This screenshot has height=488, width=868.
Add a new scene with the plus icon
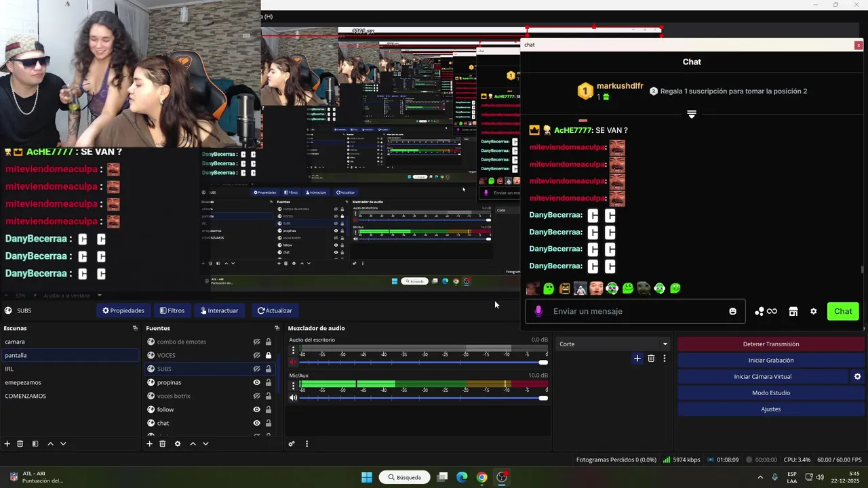coord(7,444)
